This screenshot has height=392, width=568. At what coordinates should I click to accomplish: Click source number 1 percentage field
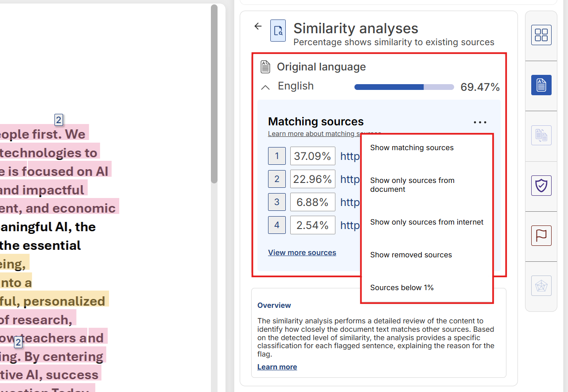click(312, 156)
